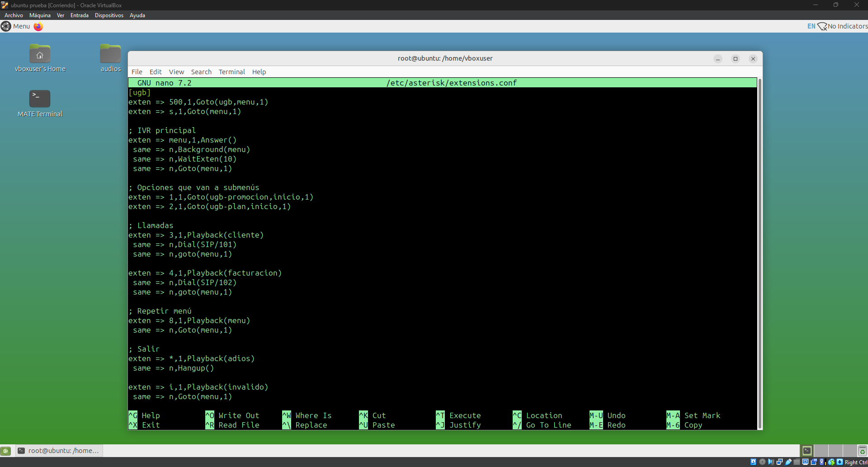The image size is (868, 467).
Task: Click the VirtualBox hard disk status icon
Action: (753, 462)
